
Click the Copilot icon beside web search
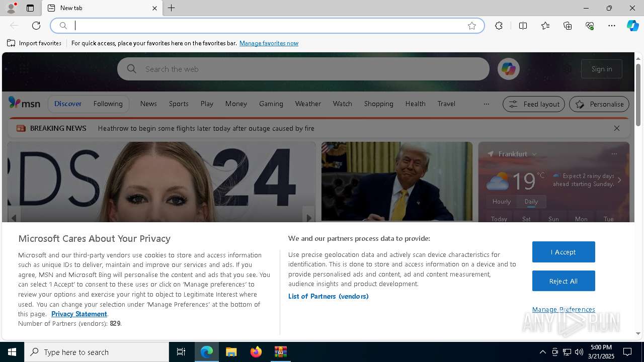pos(508,69)
